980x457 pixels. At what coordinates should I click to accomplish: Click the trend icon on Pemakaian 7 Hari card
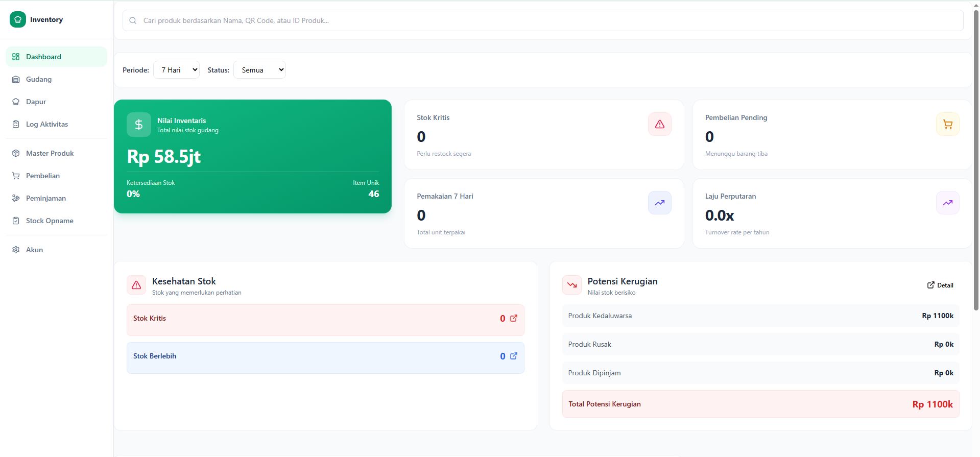pyautogui.click(x=660, y=203)
